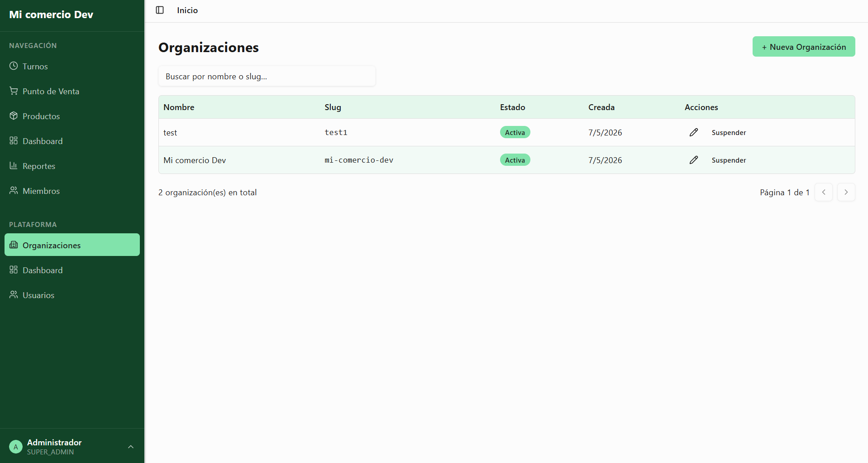Click the Acciones column header
868x463 pixels.
[701, 107]
